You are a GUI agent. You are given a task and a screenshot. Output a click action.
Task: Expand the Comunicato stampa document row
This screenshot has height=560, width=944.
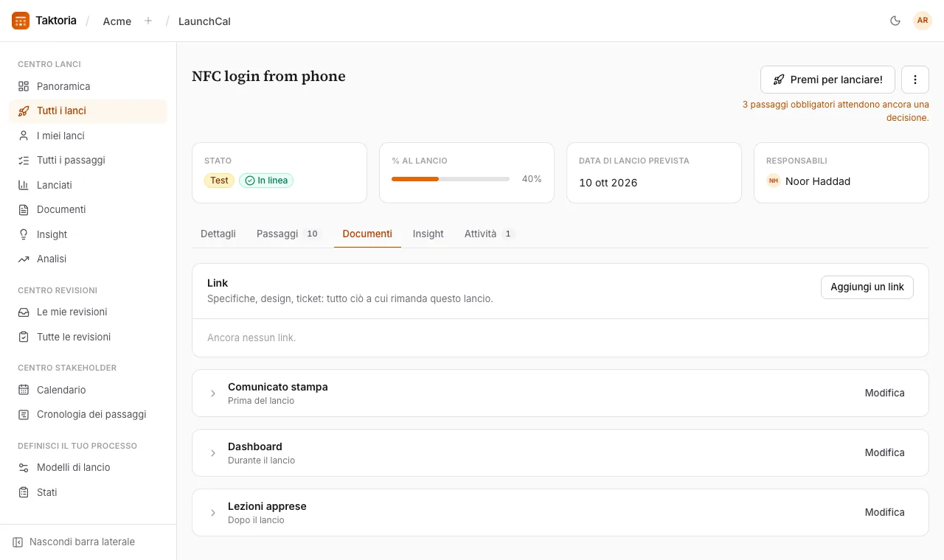tap(213, 393)
